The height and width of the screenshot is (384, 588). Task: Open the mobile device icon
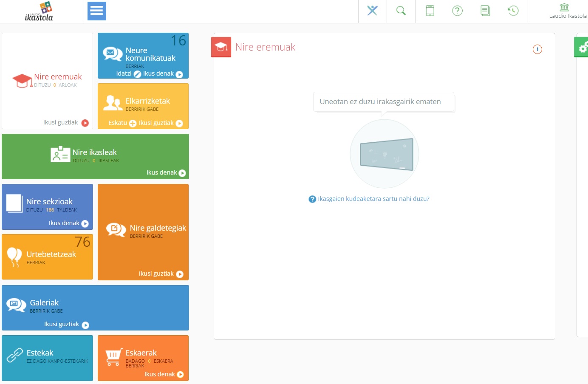pos(430,11)
